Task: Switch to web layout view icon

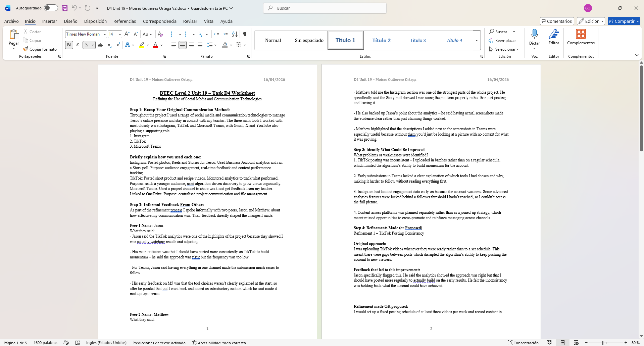Action: (x=576, y=343)
